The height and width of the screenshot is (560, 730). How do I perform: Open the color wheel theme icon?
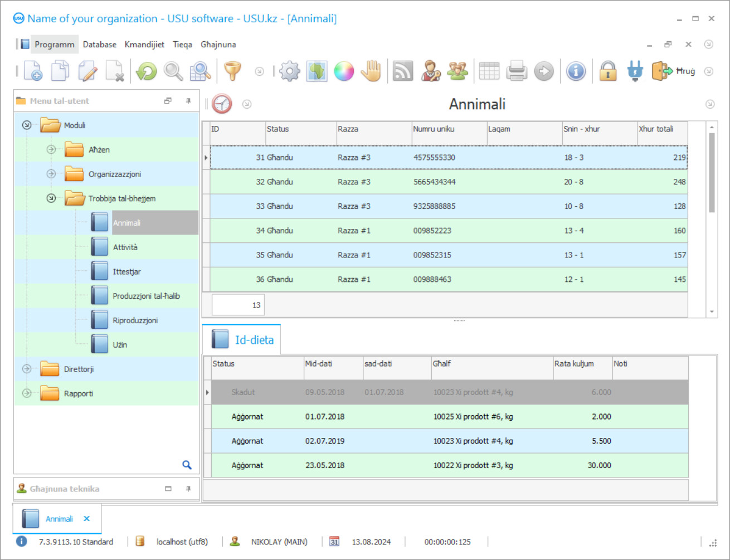coord(344,71)
